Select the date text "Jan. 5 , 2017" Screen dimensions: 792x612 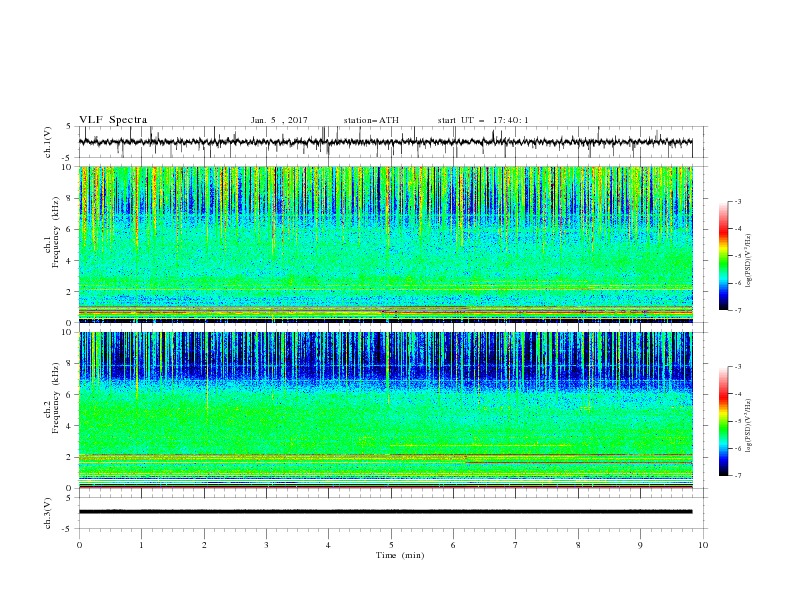click(x=279, y=120)
